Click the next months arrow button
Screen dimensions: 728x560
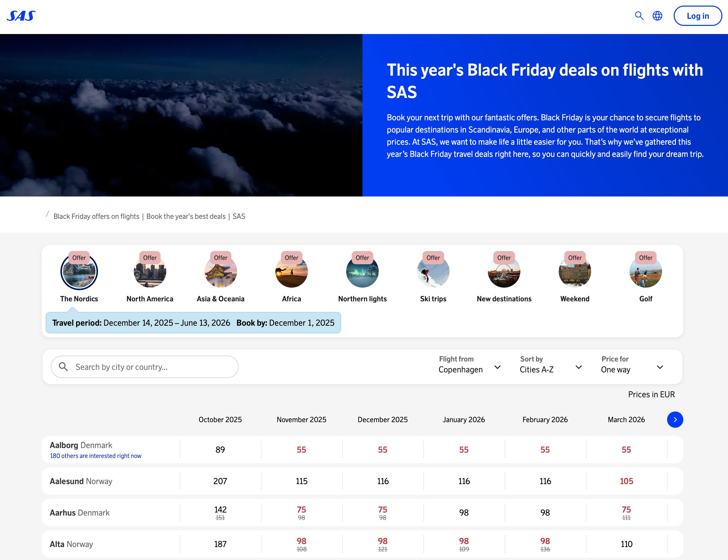point(675,420)
